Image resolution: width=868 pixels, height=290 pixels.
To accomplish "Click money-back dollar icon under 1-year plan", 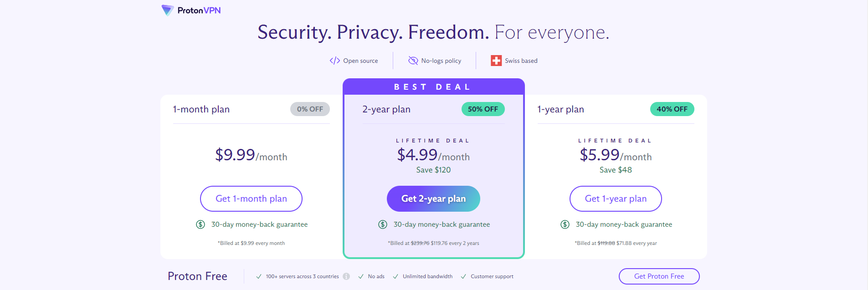I will [x=565, y=224].
